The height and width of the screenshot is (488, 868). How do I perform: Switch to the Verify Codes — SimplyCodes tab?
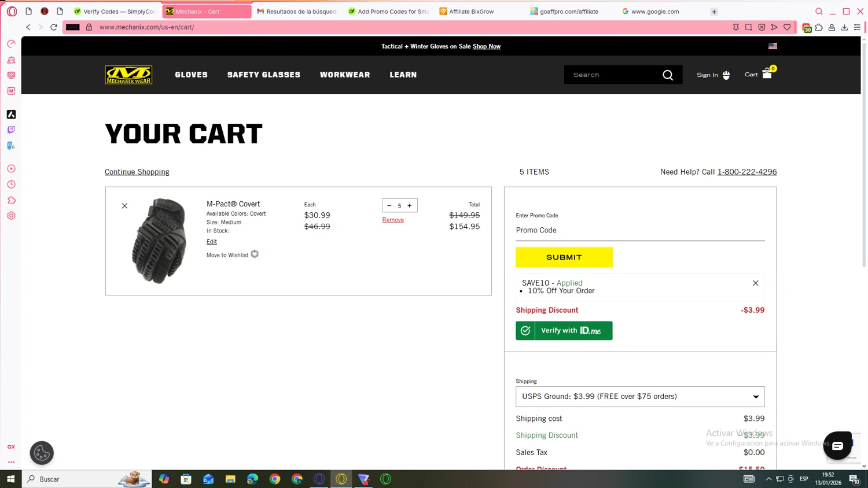pos(115,12)
